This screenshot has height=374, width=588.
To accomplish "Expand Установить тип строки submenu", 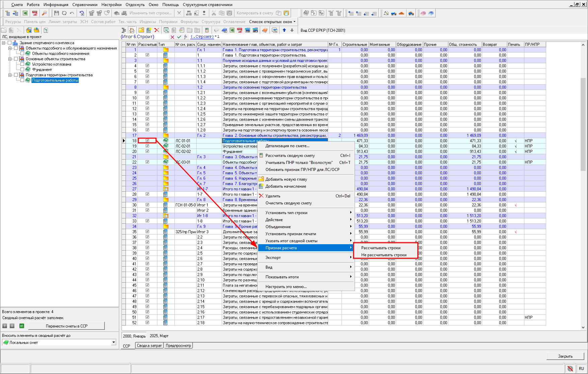I will point(306,213).
